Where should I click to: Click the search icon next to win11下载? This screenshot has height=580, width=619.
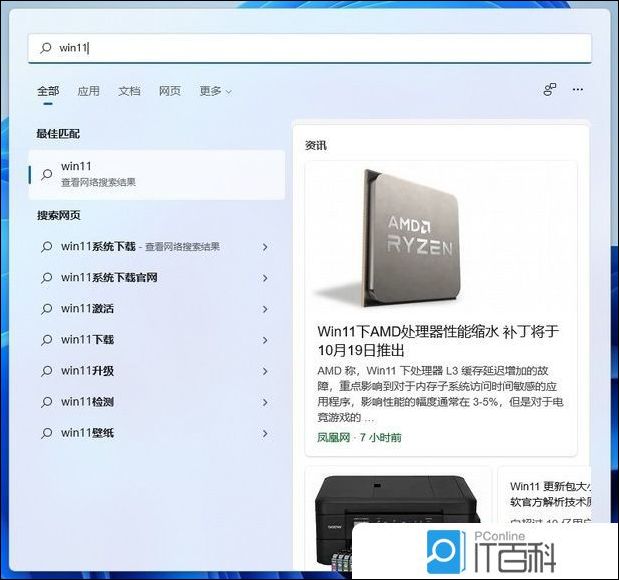47,340
